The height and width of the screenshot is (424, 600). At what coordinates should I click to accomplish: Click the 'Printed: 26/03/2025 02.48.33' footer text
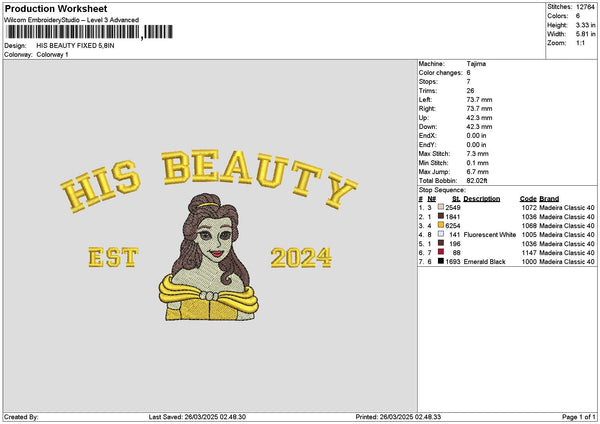(x=398, y=417)
